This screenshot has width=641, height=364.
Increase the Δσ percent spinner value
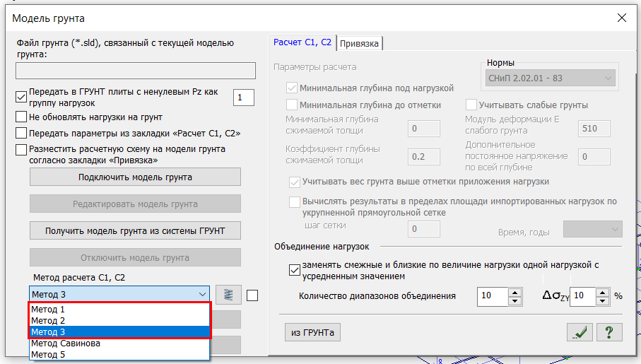click(x=601, y=292)
